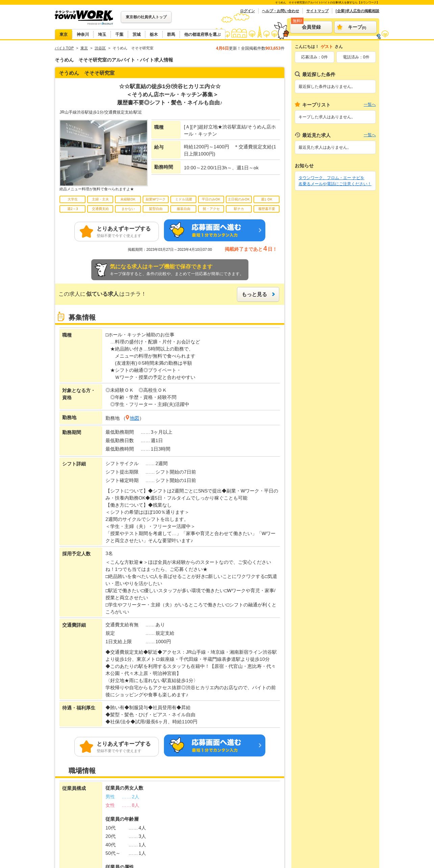The image size is (434, 868).
Task: Click the notepad icon beside 募集情報
Action: [x=61, y=317]
